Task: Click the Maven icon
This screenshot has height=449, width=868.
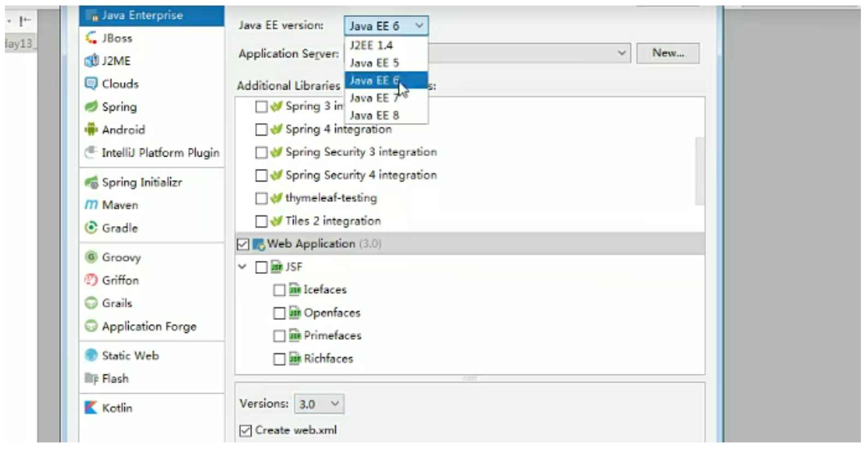Action: point(91,205)
